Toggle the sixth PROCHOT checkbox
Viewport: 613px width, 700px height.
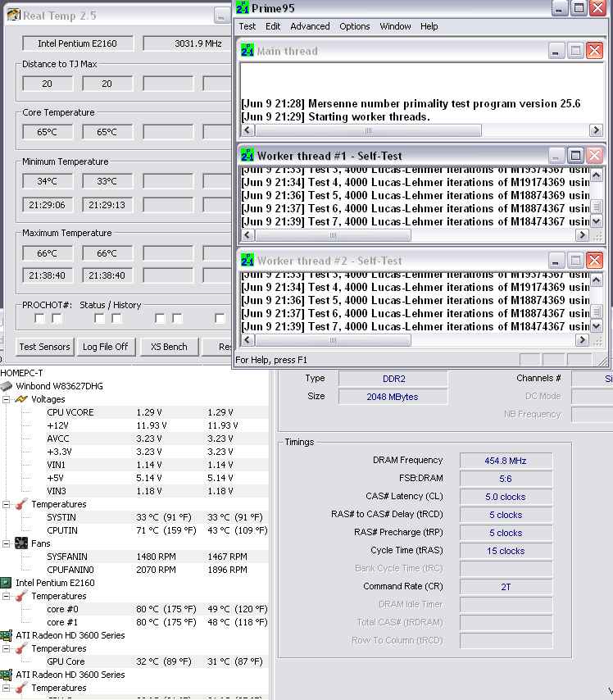pos(177,318)
